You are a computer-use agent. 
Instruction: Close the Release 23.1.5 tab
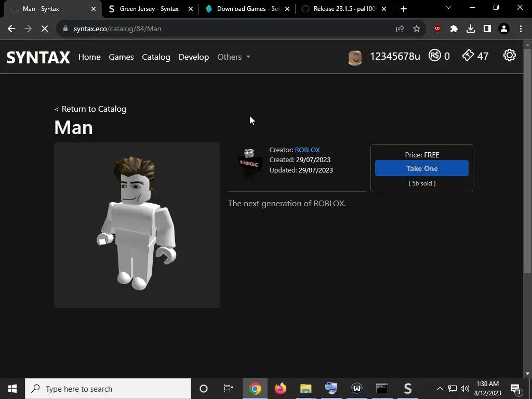(x=384, y=9)
